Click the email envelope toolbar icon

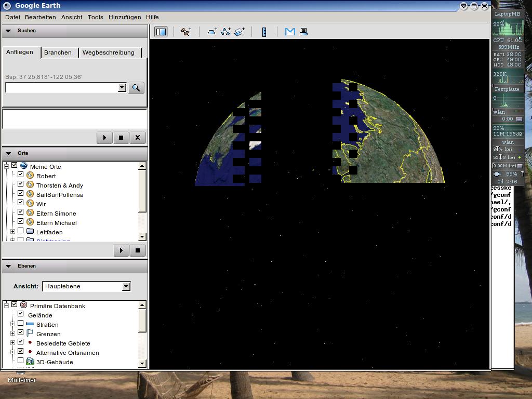click(x=290, y=32)
